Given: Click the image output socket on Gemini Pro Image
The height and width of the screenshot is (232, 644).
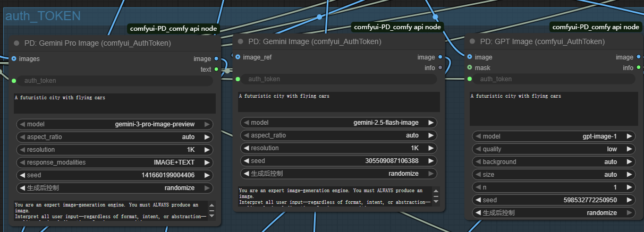Looking at the screenshot, I should pos(216,59).
